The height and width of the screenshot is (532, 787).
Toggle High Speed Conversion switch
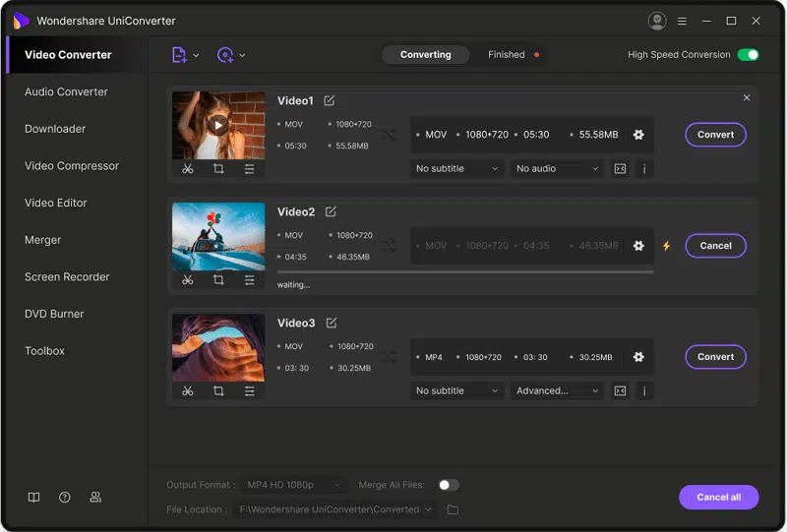pyautogui.click(x=749, y=55)
